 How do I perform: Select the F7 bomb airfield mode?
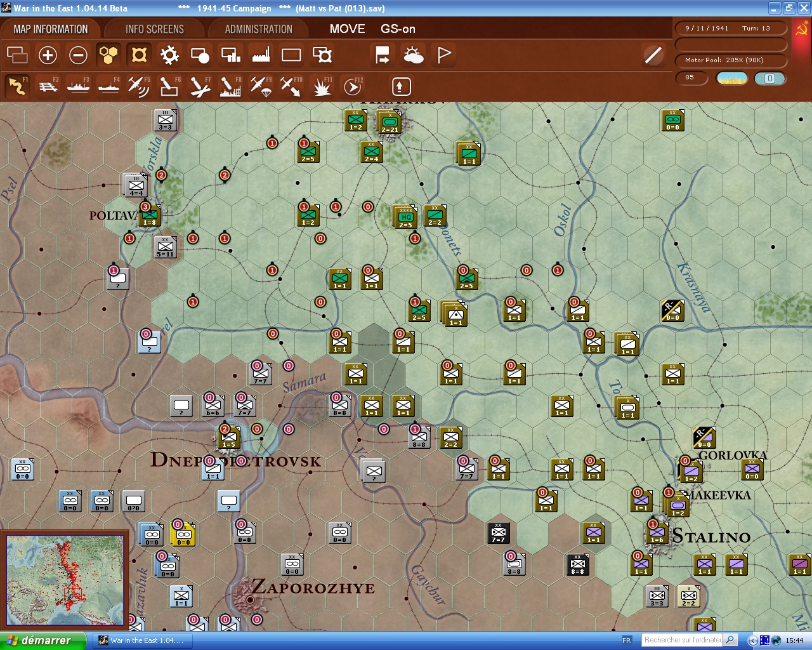pyautogui.click(x=200, y=86)
